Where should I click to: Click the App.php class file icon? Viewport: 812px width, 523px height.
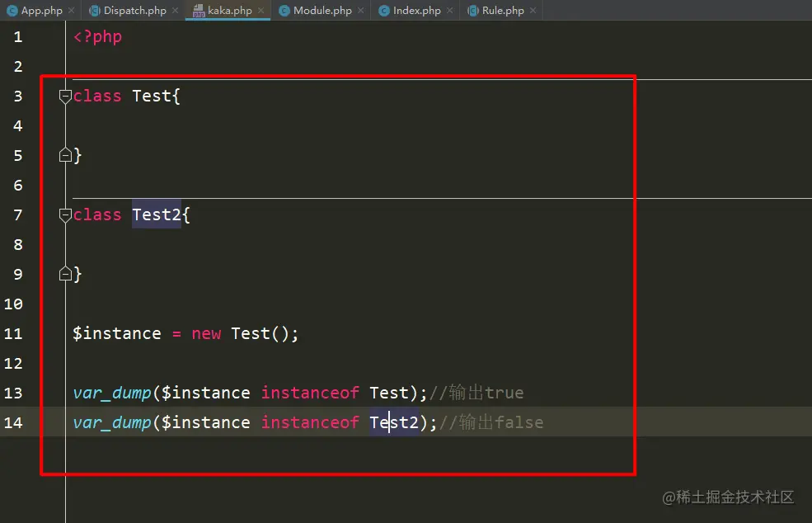coord(12,11)
